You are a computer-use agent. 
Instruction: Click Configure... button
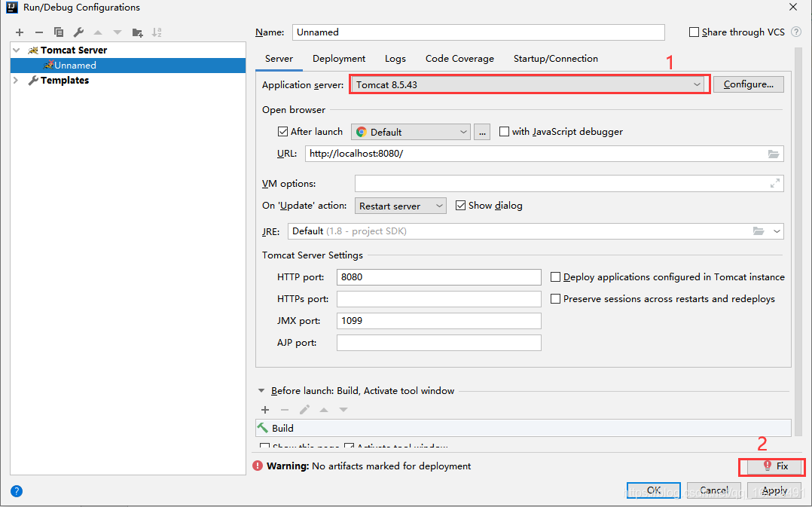[x=748, y=84]
